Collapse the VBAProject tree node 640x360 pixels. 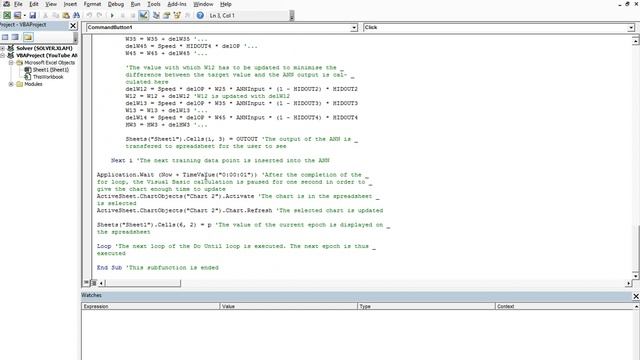tap(2, 55)
